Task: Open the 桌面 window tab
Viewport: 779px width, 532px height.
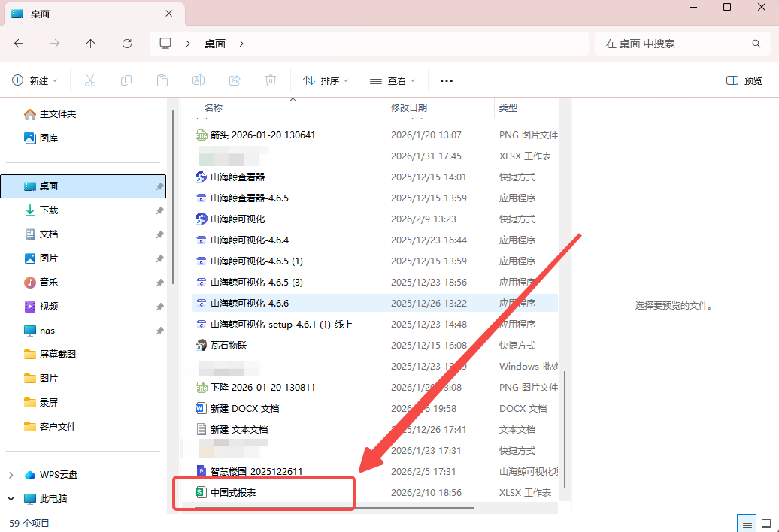Action: (x=90, y=14)
